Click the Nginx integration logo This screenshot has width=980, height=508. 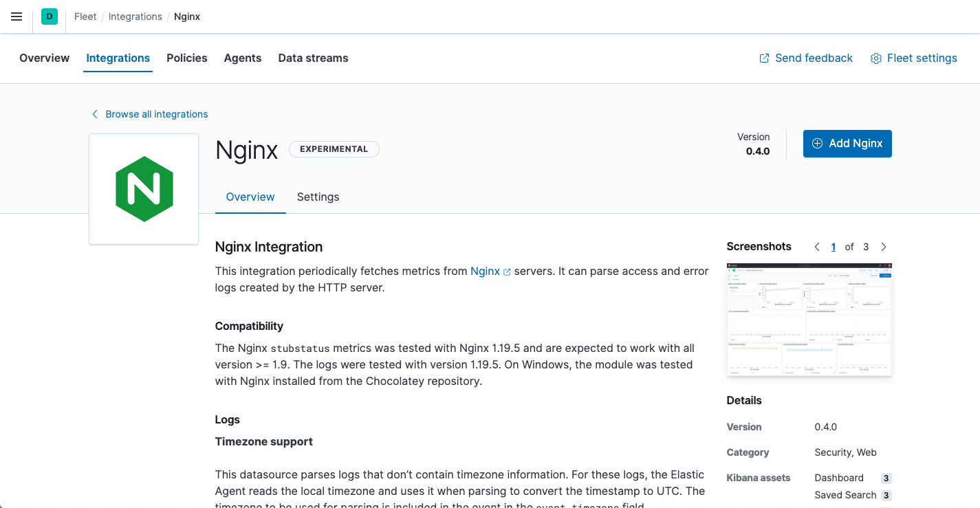point(144,188)
